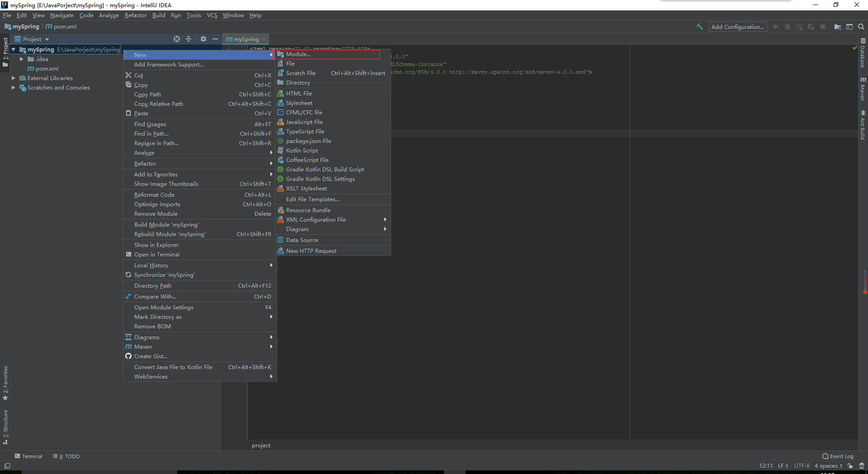Open the Maven side panel
Image resolution: width=868 pixels, height=474 pixels.
[x=863, y=89]
